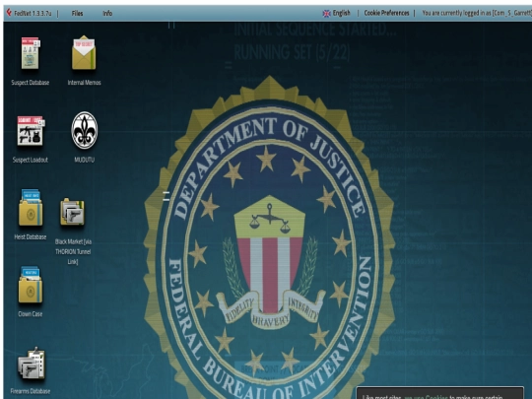Click the 'Firearms Database' label text

31,391
